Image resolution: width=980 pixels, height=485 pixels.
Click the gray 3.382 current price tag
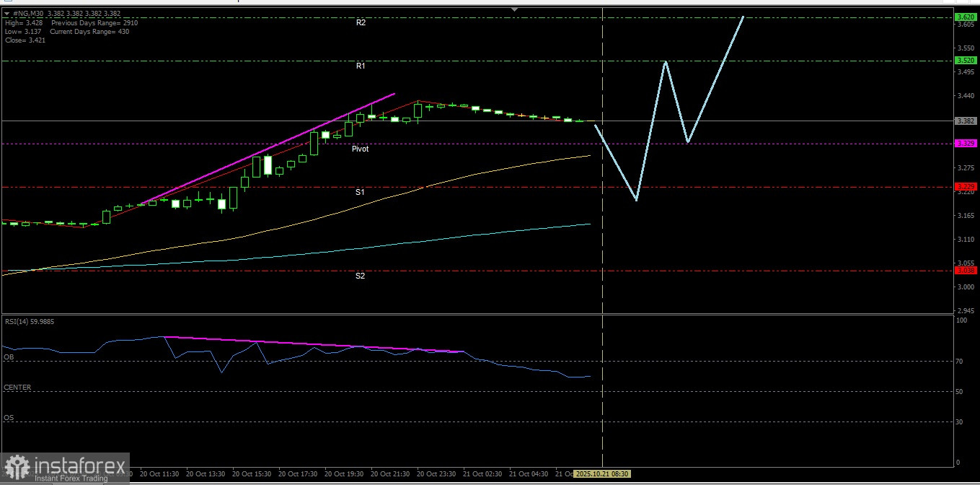pyautogui.click(x=965, y=121)
